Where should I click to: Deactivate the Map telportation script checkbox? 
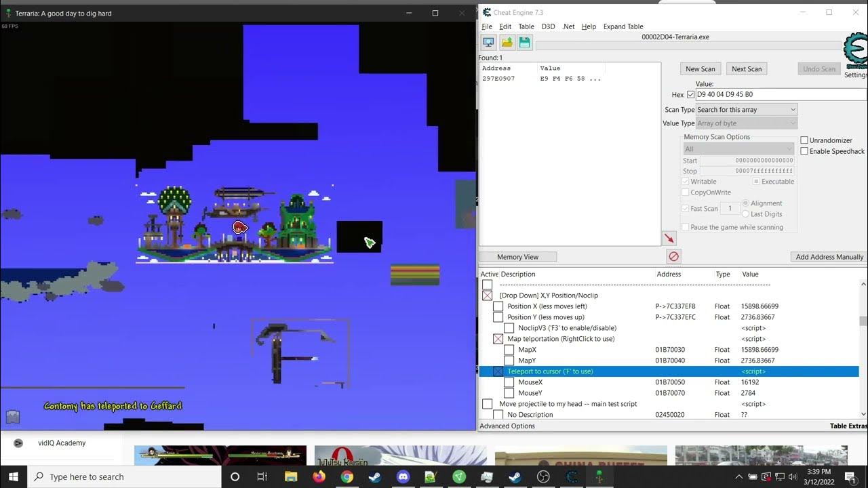[498, 339]
